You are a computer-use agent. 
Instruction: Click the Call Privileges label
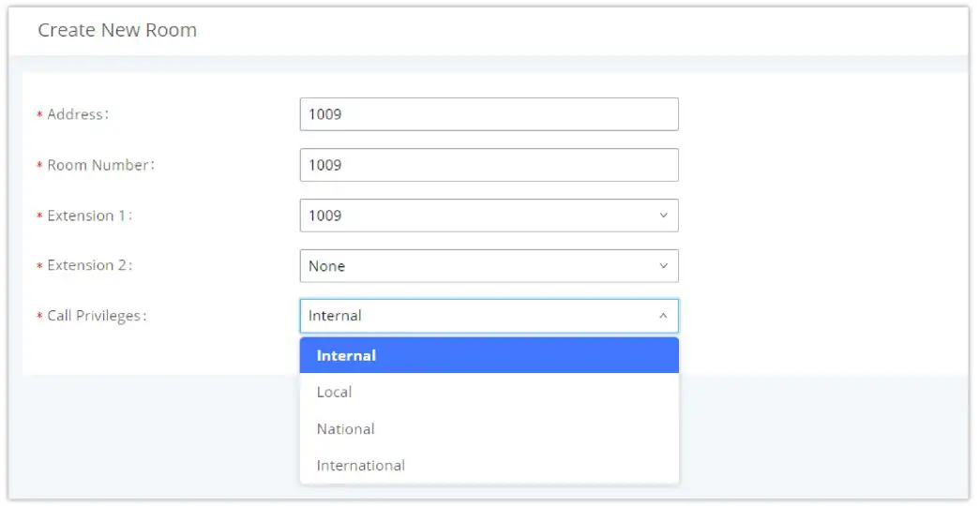pos(97,317)
